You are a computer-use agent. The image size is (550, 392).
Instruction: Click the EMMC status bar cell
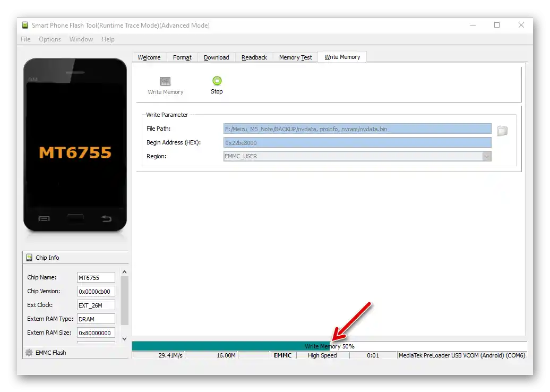coord(283,355)
